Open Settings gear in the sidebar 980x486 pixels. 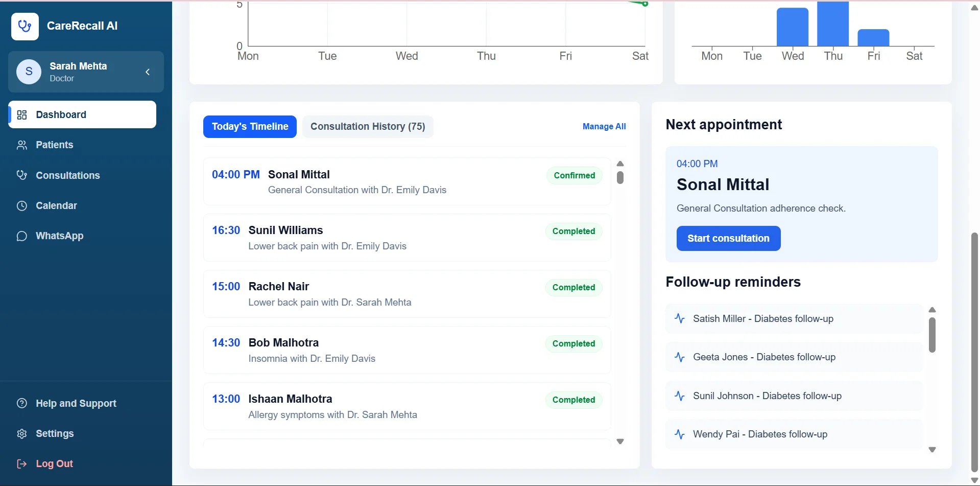point(22,433)
